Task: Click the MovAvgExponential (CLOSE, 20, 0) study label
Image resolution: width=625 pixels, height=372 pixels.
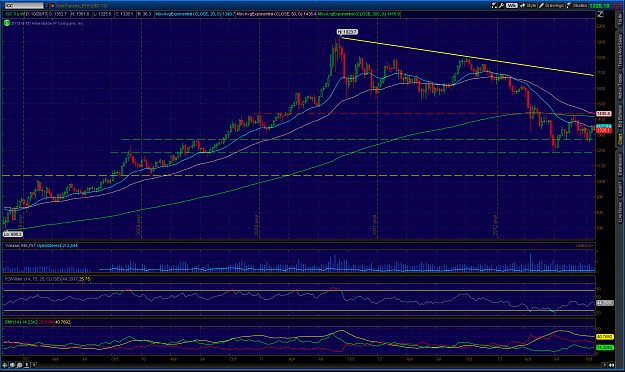Action: click(x=188, y=14)
